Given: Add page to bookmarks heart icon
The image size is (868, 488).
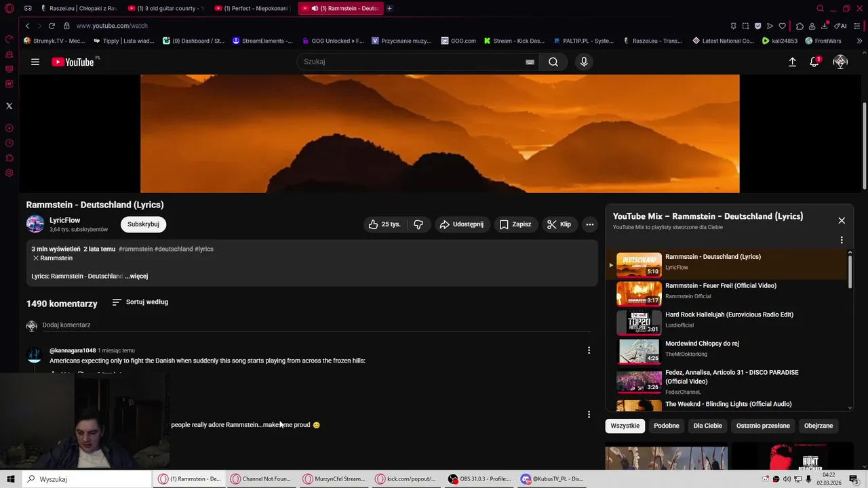Looking at the screenshot, I should click(782, 26).
